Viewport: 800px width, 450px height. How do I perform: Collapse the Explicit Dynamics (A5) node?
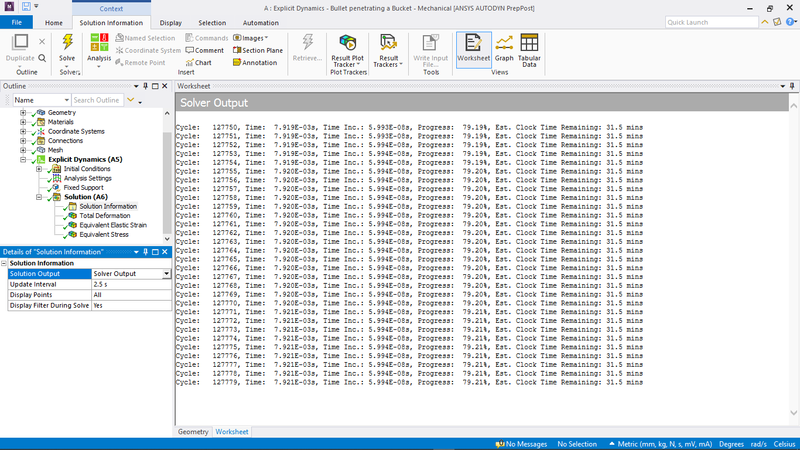click(x=23, y=160)
